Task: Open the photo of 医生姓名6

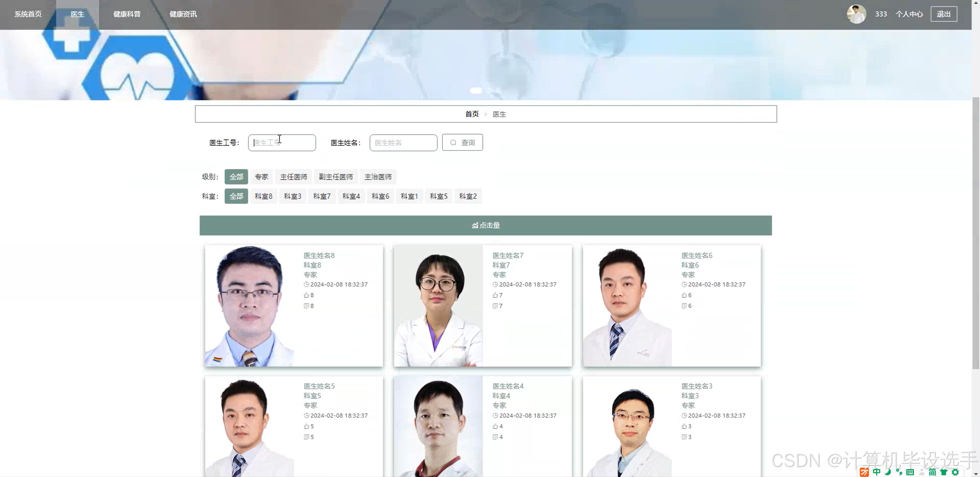Action: coord(627,306)
